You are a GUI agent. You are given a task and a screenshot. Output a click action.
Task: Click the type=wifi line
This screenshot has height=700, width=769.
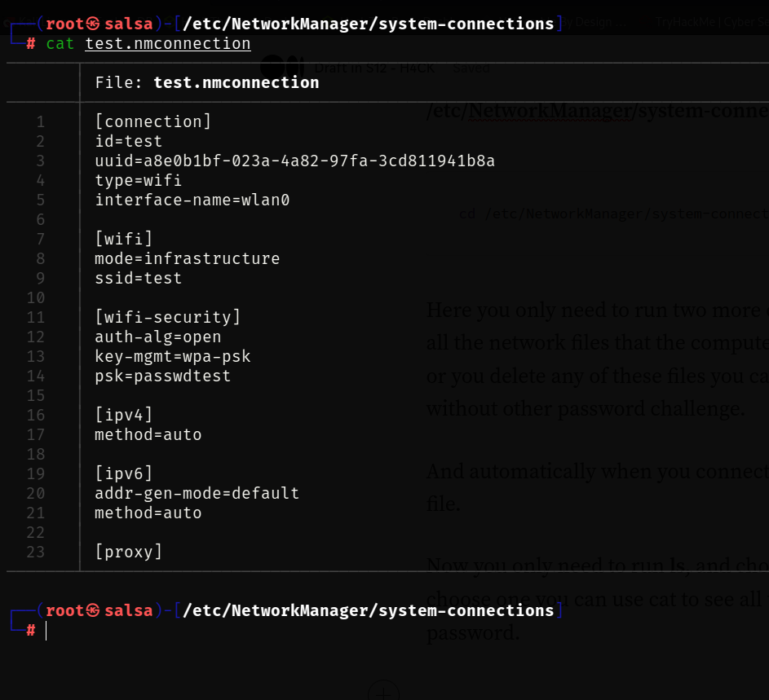coord(139,180)
